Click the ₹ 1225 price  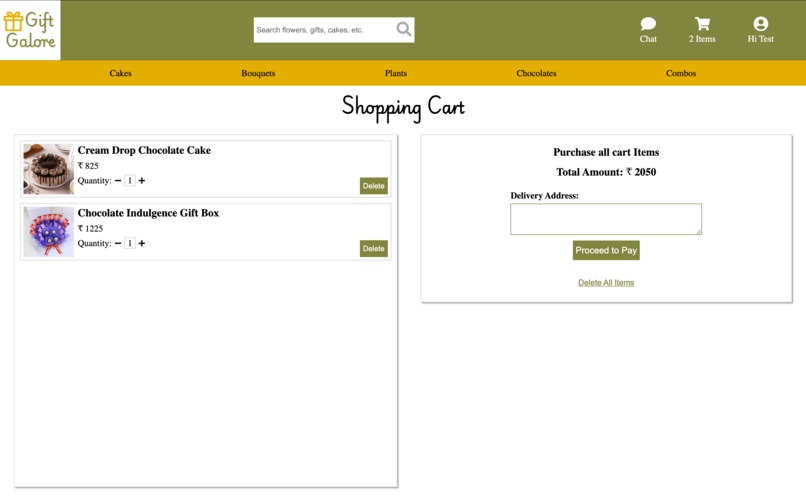(x=90, y=228)
